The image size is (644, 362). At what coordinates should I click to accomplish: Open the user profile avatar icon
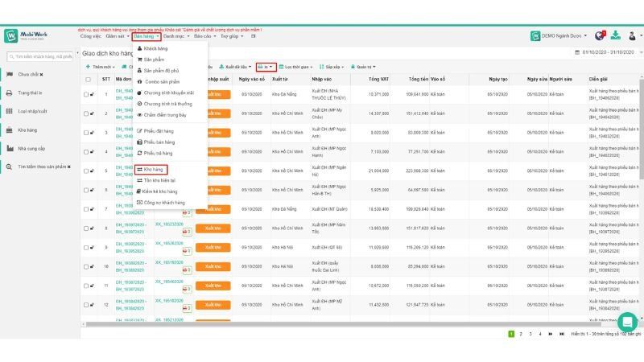pyautogui.click(x=632, y=35)
